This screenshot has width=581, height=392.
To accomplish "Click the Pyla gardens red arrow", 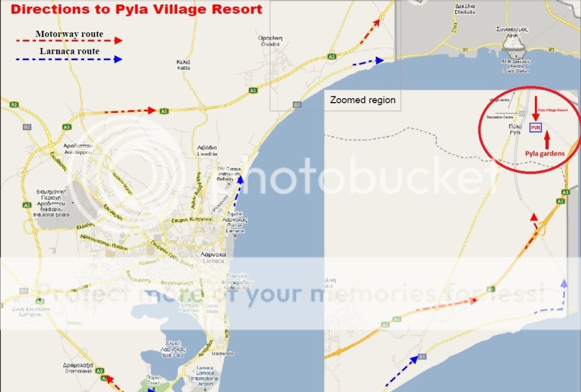I will click(546, 140).
